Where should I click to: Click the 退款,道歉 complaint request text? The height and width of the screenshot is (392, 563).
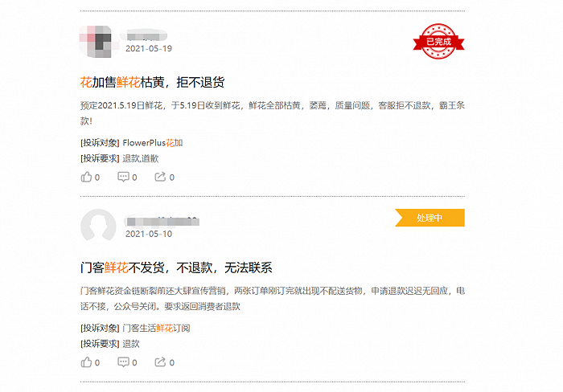tap(141, 158)
